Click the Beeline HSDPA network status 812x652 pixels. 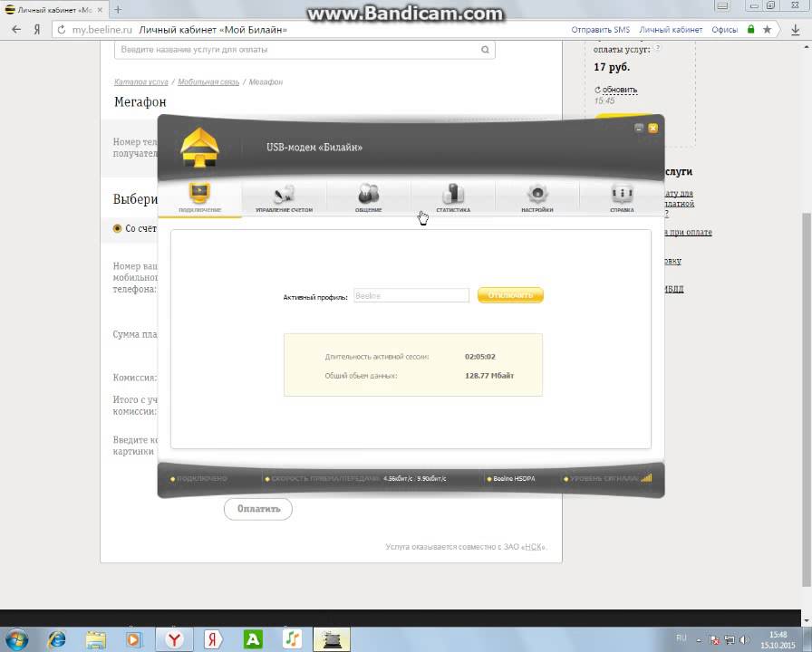tap(510, 479)
